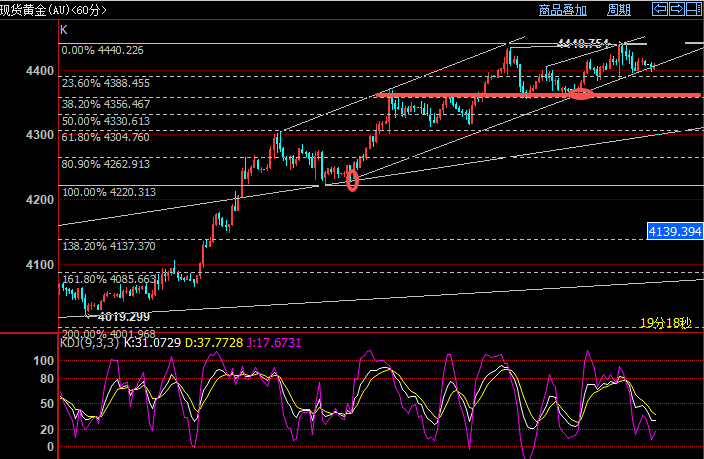This screenshot has height=459, width=704.
Task: Click the KDJ axis 80 label
Action: click(x=47, y=379)
